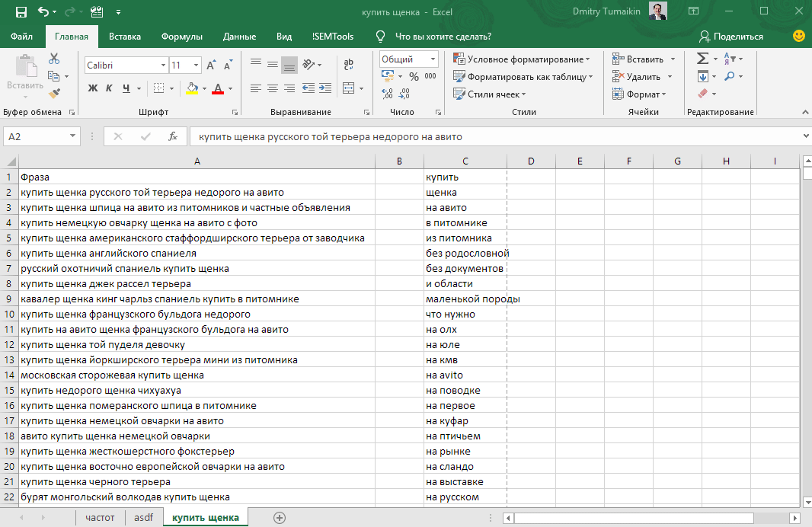Collapse the ribbon with the chevron
This screenshot has height=527, width=812.
(x=804, y=113)
